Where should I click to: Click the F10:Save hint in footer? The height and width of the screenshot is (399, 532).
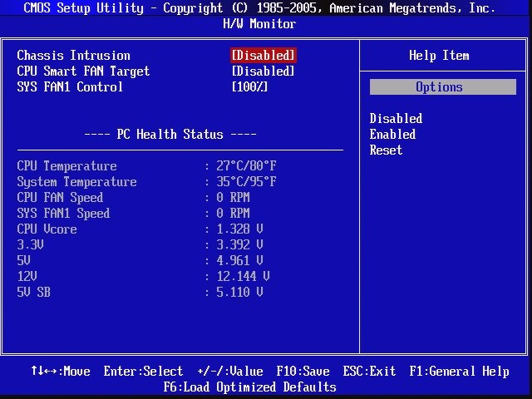tap(303, 372)
